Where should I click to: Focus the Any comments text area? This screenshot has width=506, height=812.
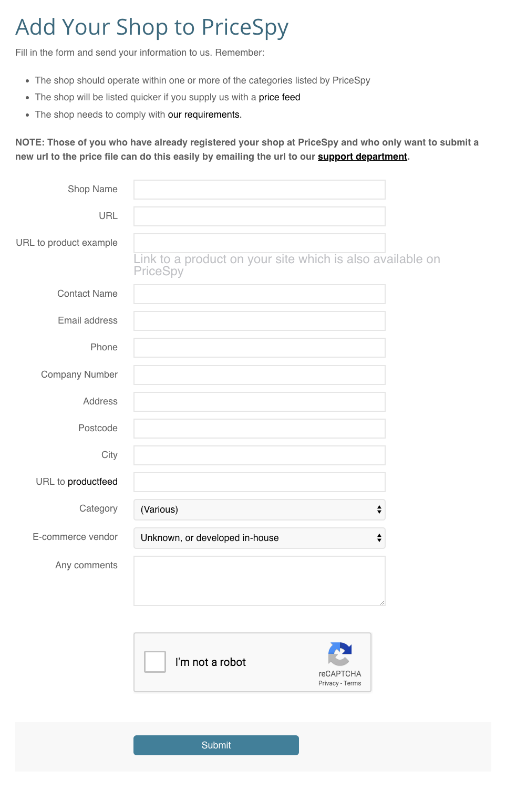(259, 580)
